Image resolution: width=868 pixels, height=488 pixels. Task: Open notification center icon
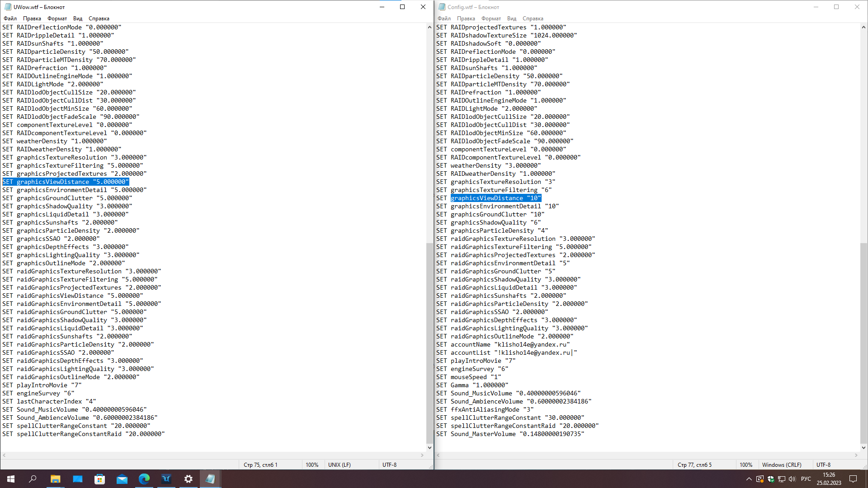pos(853,479)
